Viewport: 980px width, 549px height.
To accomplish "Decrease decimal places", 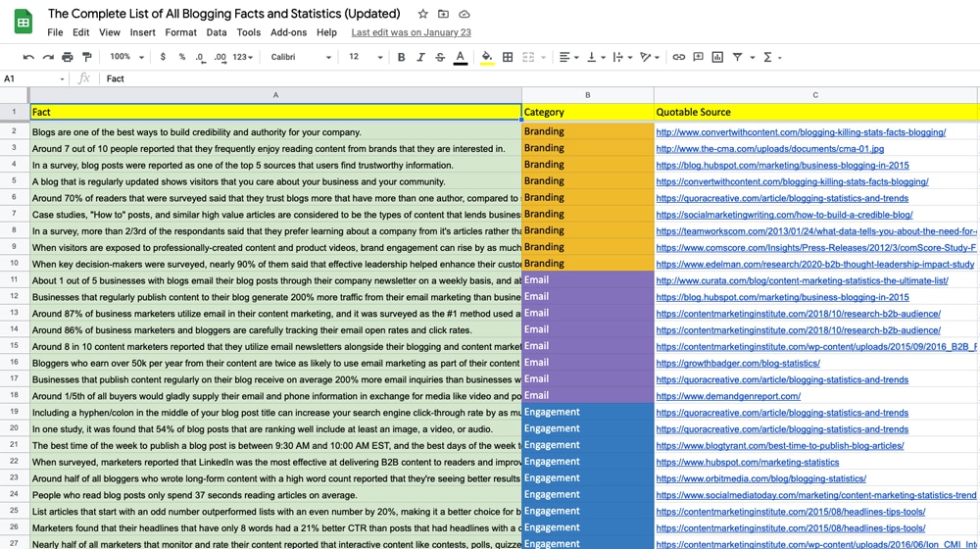I will (200, 57).
